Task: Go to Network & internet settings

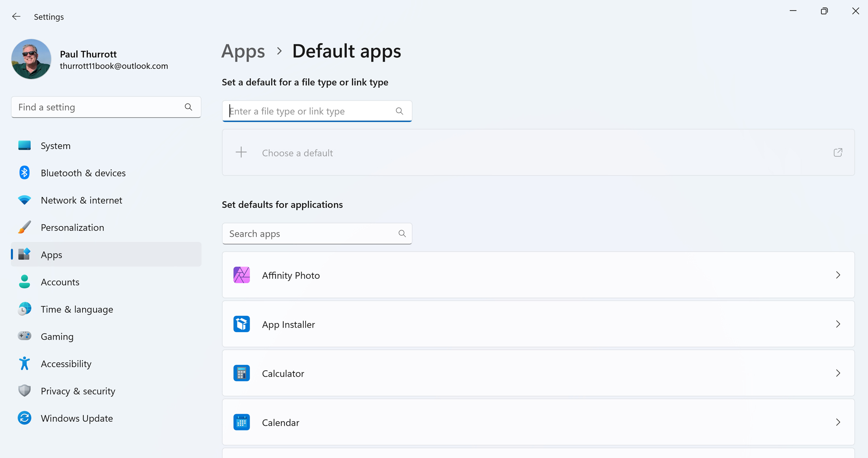Action: point(81,200)
